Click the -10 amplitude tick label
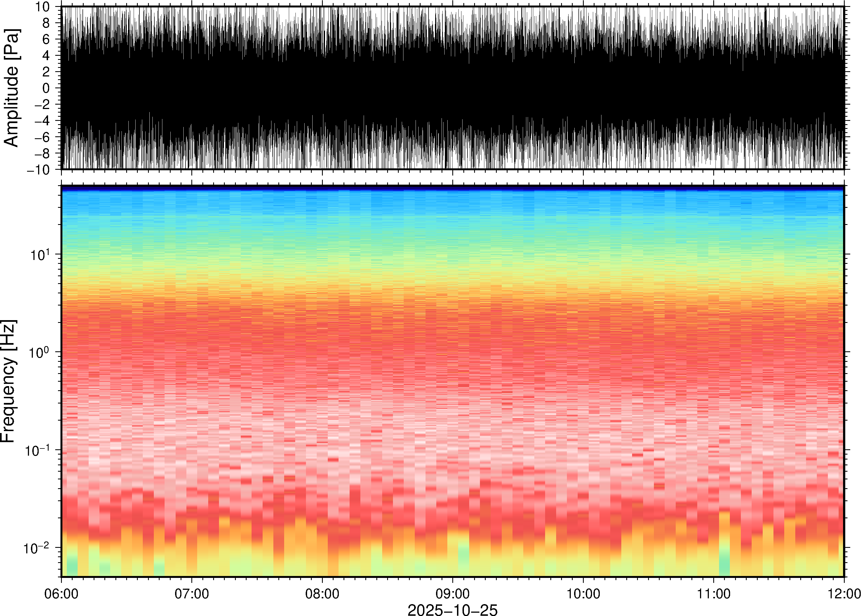 (x=38, y=170)
